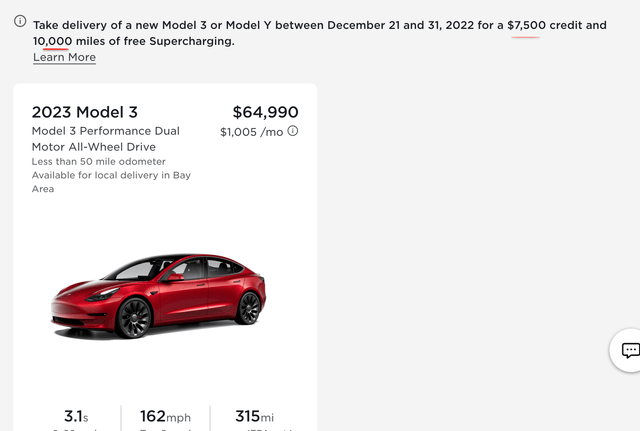Open the chat bubble icon
The image size is (640, 431).
click(630, 350)
